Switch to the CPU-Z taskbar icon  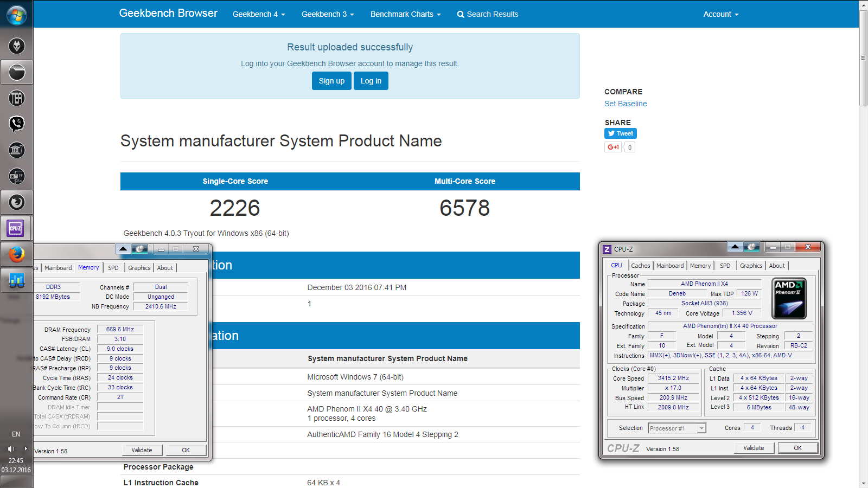16,228
